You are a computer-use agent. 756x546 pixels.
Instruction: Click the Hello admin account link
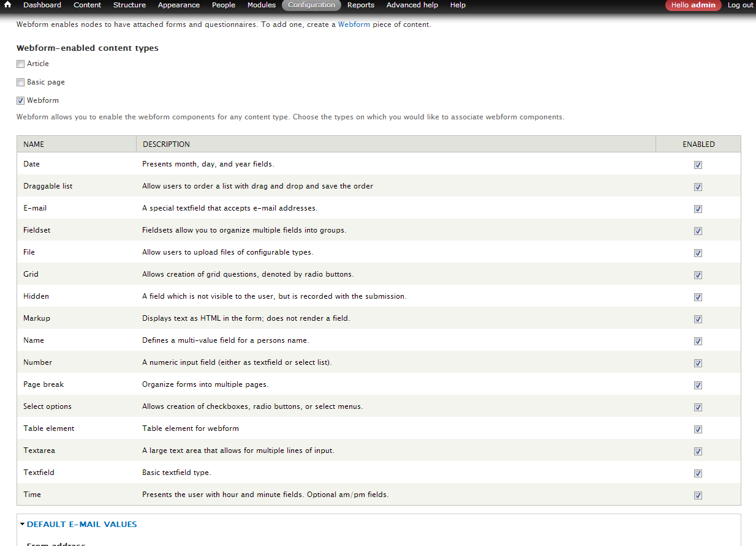(693, 5)
